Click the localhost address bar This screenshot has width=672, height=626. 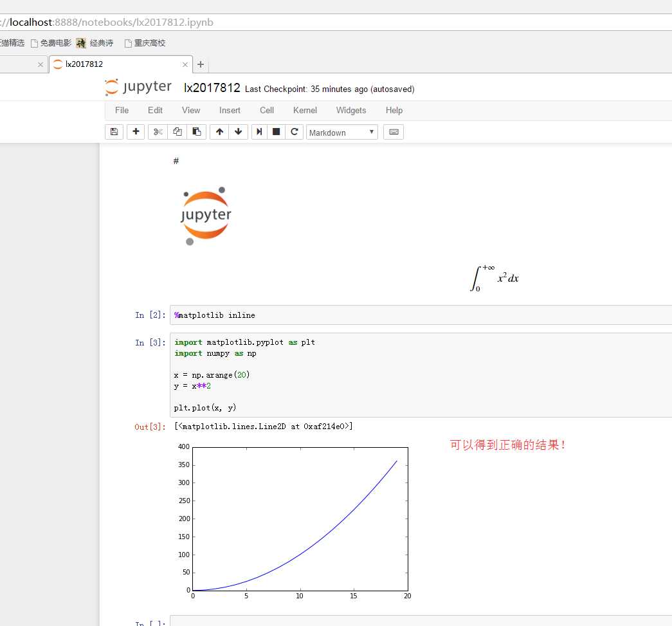(x=336, y=23)
